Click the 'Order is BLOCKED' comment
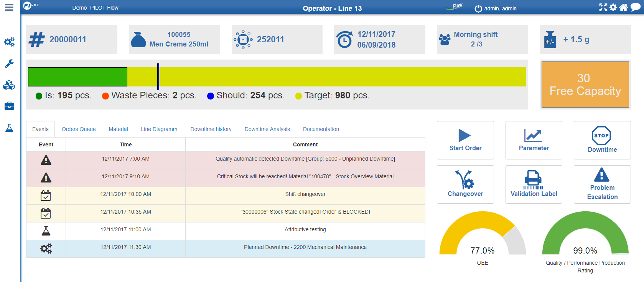This screenshot has width=644, height=282. pyautogui.click(x=305, y=212)
